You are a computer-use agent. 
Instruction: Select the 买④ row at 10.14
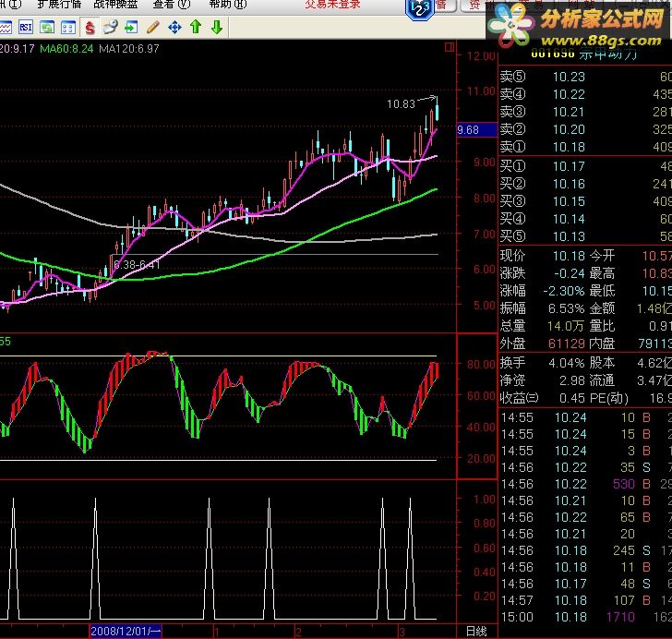[585, 219]
